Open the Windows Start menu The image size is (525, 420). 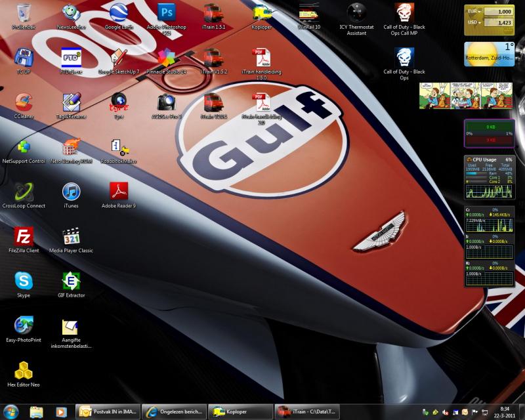click(10, 411)
